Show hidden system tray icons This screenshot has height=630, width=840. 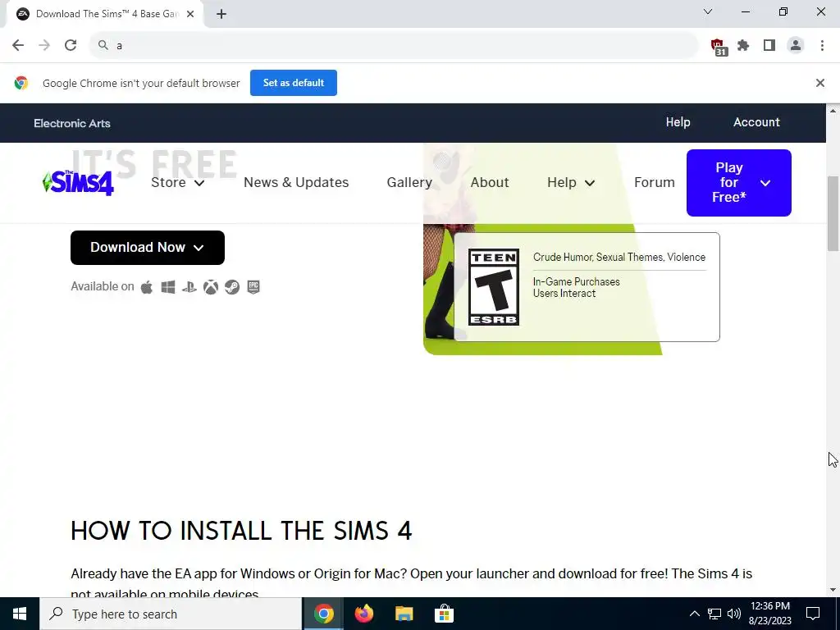tap(694, 614)
